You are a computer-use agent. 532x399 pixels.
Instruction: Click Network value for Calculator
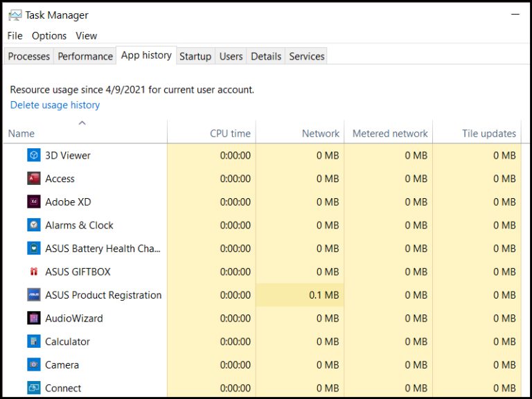[x=328, y=342]
